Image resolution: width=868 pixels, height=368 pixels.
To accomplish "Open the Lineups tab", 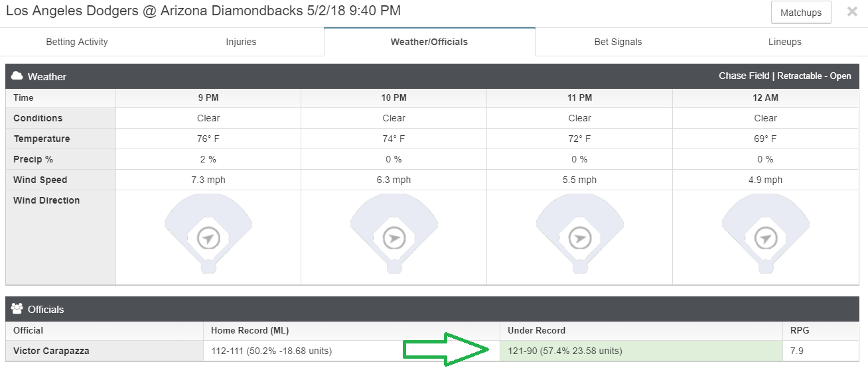I will [x=785, y=42].
